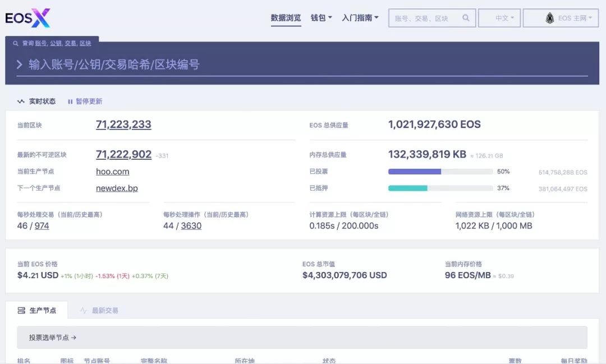
Task: Click the $4,303,079,706 USD market cap
Action: pyautogui.click(x=345, y=275)
